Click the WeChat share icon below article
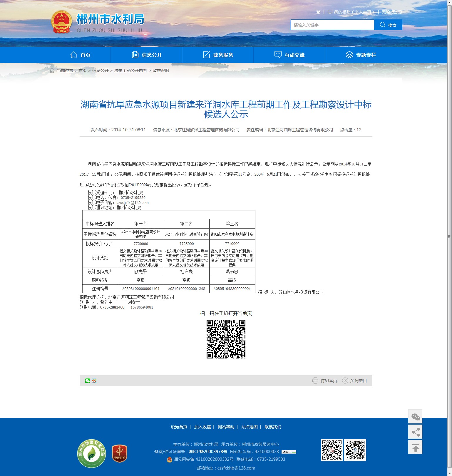Screen dimensions: 452x476 pos(87,381)
